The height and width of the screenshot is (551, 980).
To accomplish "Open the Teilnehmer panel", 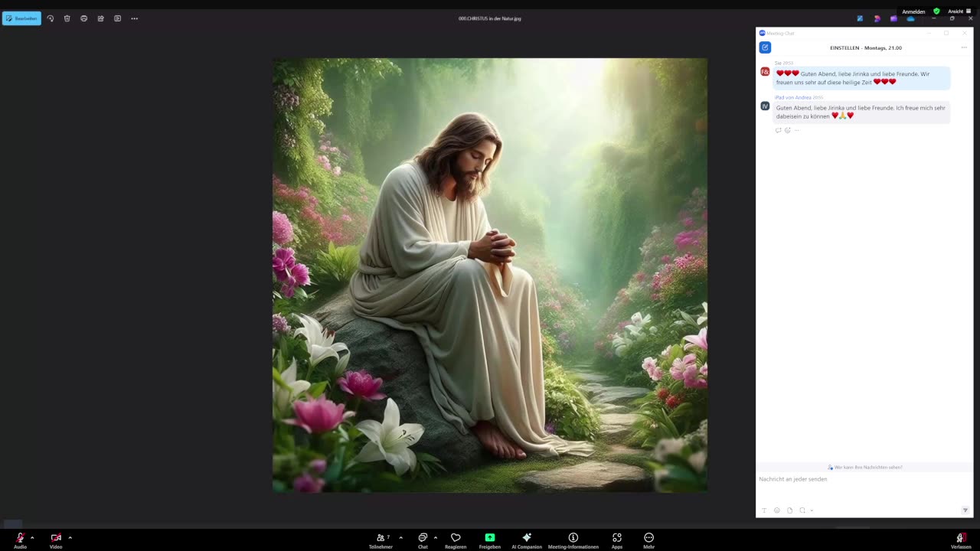I will (x=381, y=540).
